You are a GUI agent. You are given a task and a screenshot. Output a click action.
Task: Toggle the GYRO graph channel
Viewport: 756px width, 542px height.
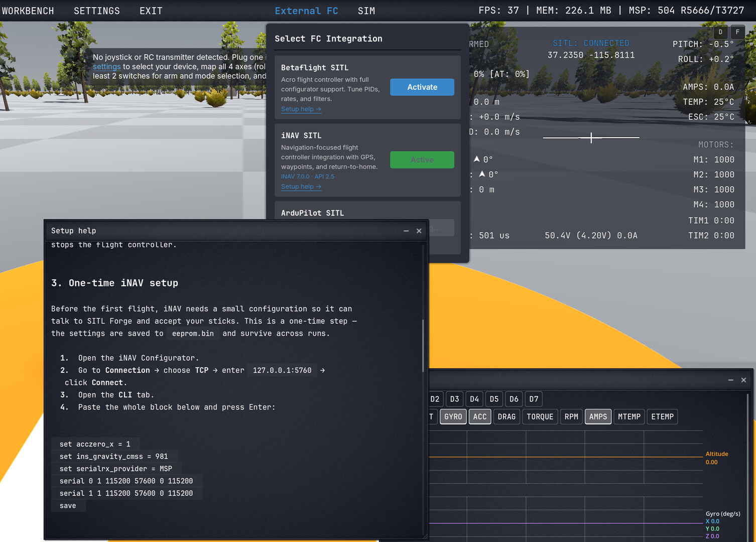[453, 417]
